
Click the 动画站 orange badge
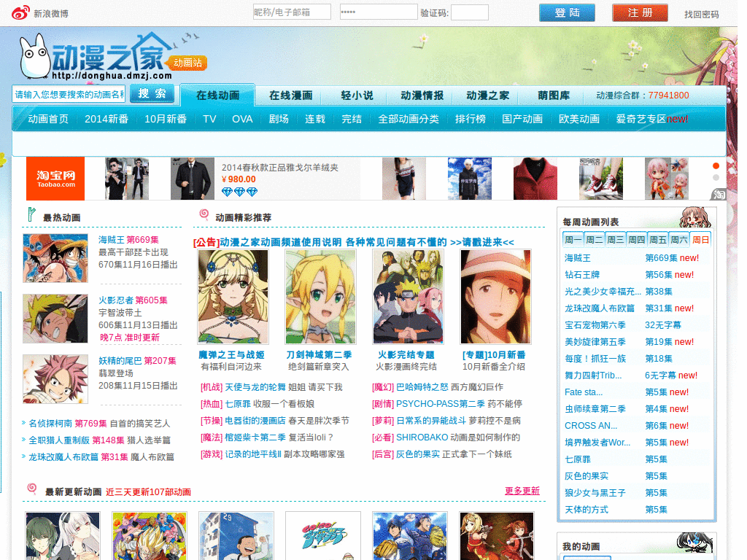tap(187, 63)
